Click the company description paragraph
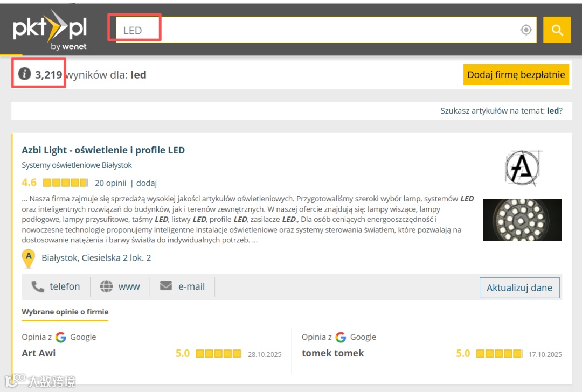 [x=248, y=219]
